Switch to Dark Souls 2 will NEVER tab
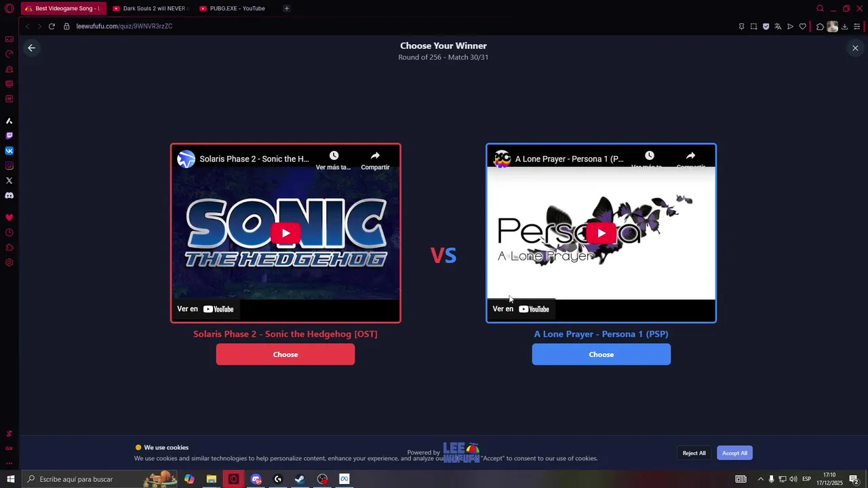 150,8
